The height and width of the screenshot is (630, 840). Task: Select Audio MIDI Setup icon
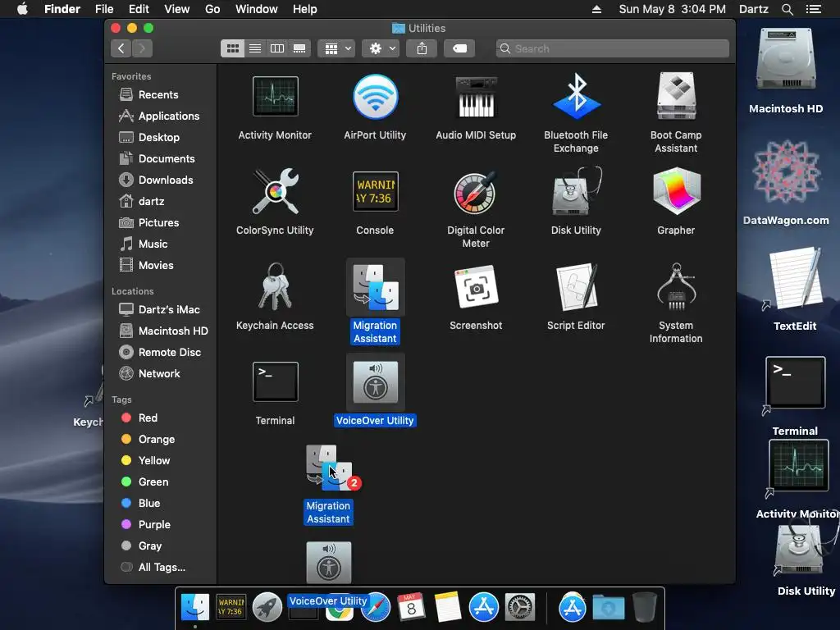pyautogui.click(x=476, y=97)
